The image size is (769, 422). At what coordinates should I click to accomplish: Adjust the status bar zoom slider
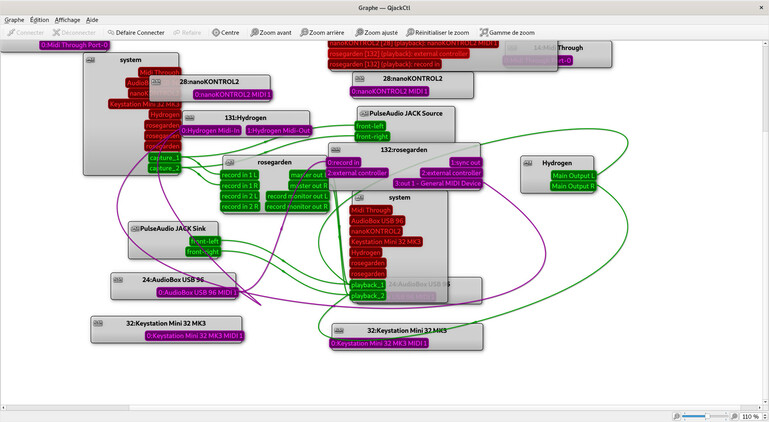tap(706, 416)
